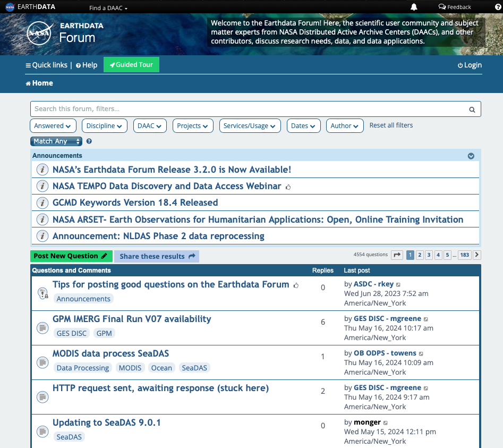Click the jump-to-page arrow icon in pagination

[x=397, y=255]
